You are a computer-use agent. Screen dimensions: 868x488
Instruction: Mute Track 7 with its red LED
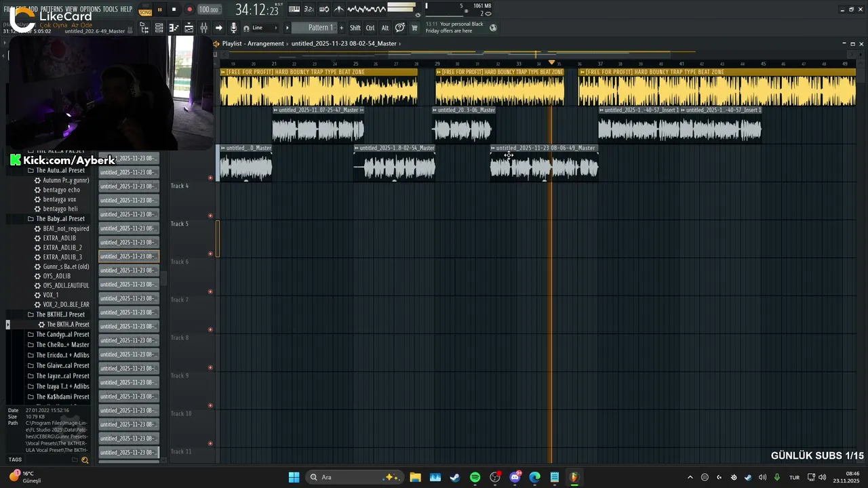[x=210, y=329]
